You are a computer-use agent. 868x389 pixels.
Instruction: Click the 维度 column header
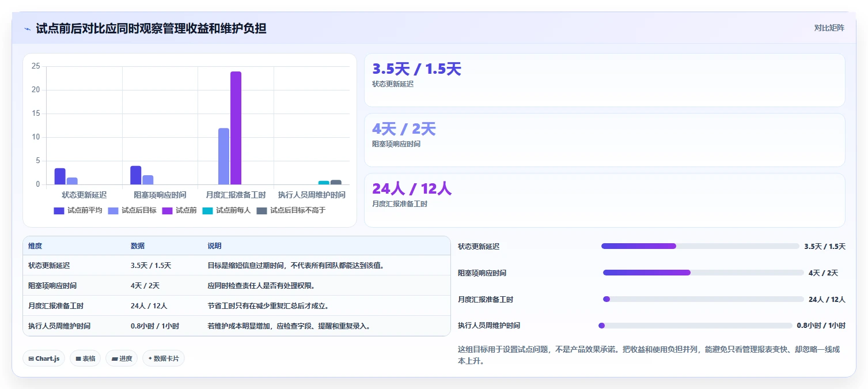(35, 246)
